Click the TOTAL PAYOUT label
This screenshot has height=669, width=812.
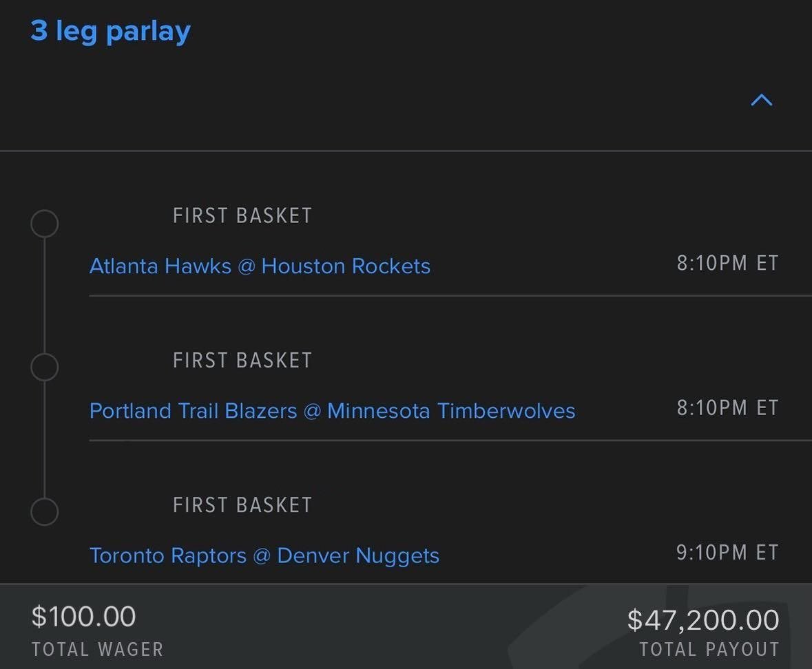(709, 650)
